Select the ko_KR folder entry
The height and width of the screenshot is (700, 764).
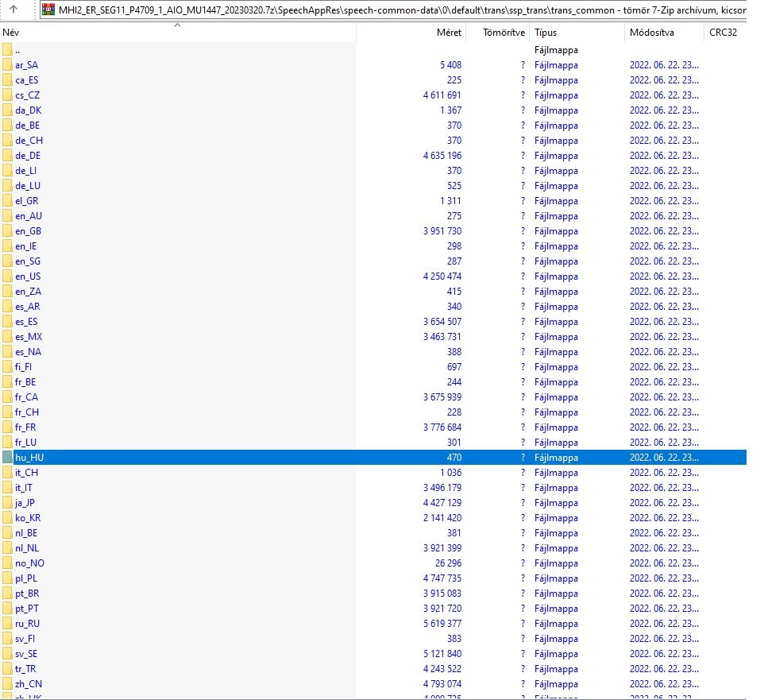[26, 518]
